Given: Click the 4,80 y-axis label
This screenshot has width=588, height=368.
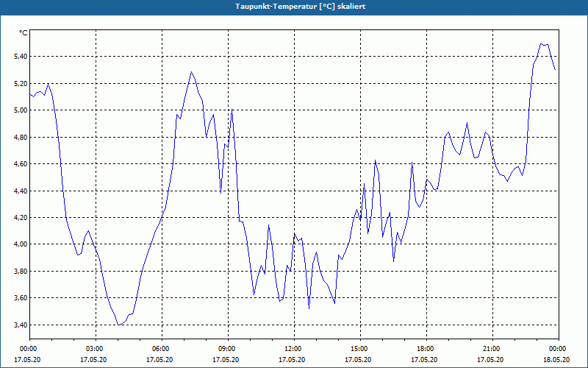Looking at the screenshot, I should coord(21,137).
